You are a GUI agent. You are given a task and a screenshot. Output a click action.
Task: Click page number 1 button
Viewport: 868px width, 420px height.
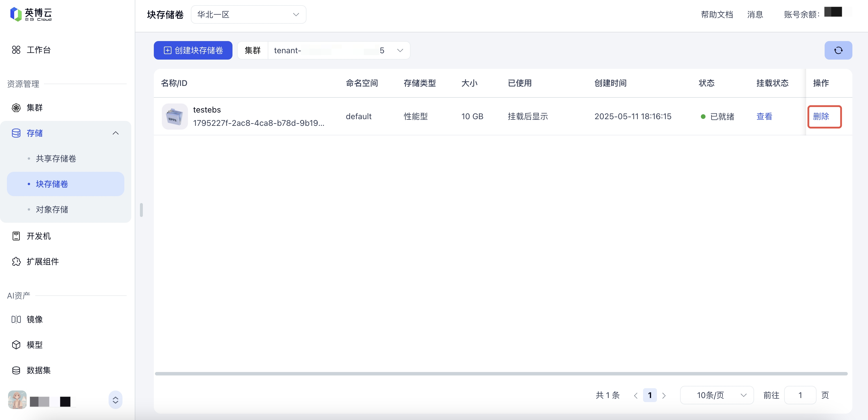650,395
